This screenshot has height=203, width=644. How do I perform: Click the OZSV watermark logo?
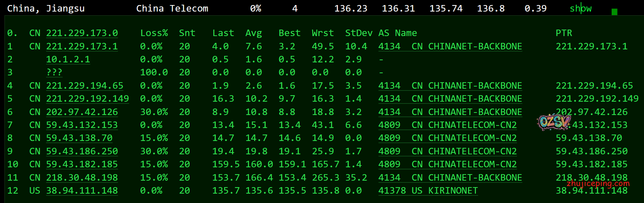(x=554, y=122)
